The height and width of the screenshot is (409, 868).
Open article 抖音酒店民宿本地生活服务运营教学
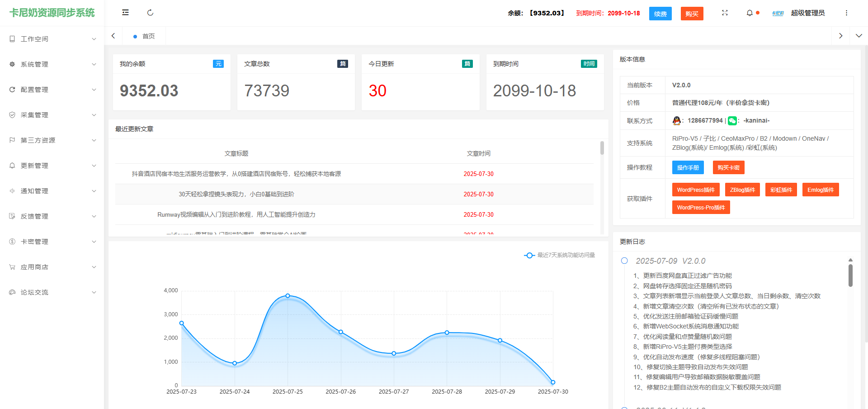pyautogui.click(x=236, y=174)
